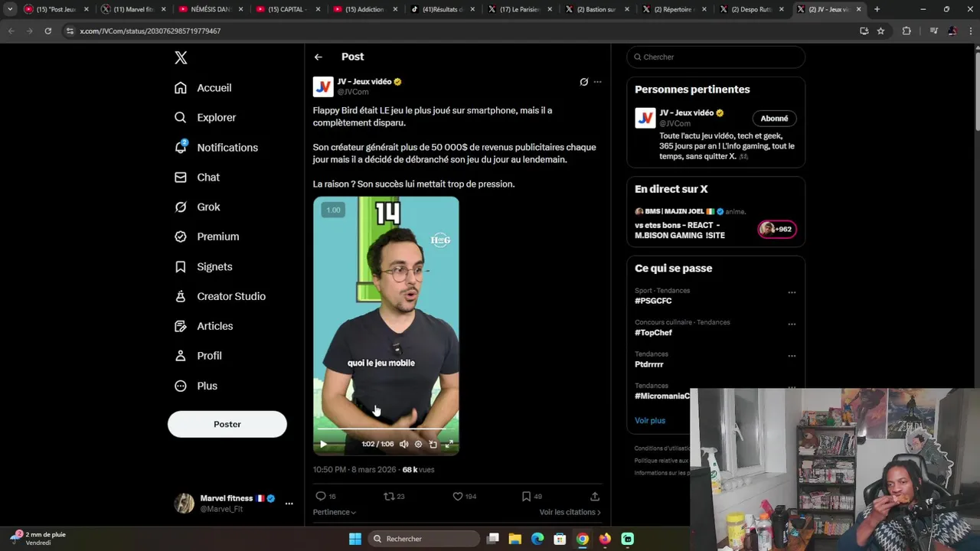Image resolution: width=980 pixels, height=551 pixels.
Task: Toggle picture-in-picture on the video
Action: pos(433,444)
